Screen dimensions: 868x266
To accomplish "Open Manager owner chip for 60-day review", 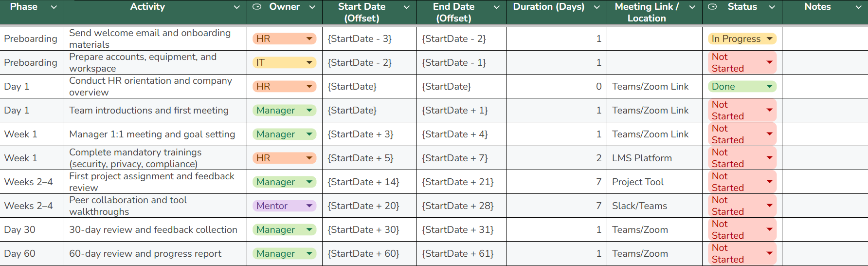I will tap(309, 253).
